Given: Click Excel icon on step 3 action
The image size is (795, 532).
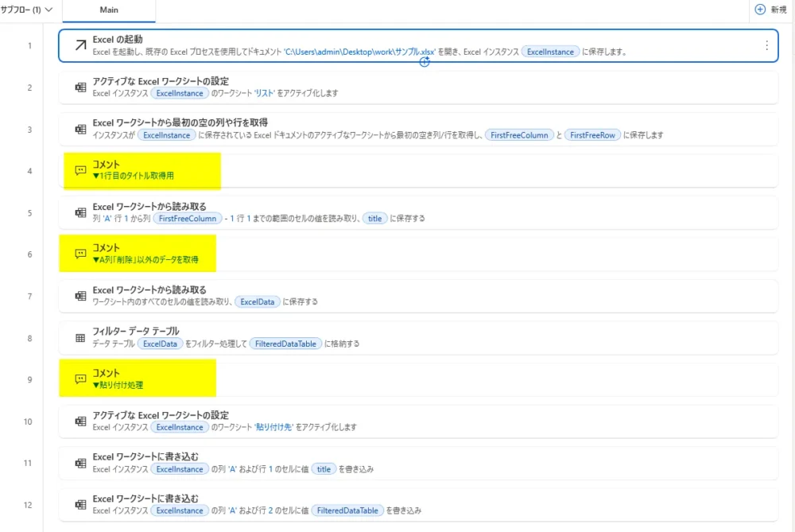Looking at the screenshot, I should tap(80, 129).
